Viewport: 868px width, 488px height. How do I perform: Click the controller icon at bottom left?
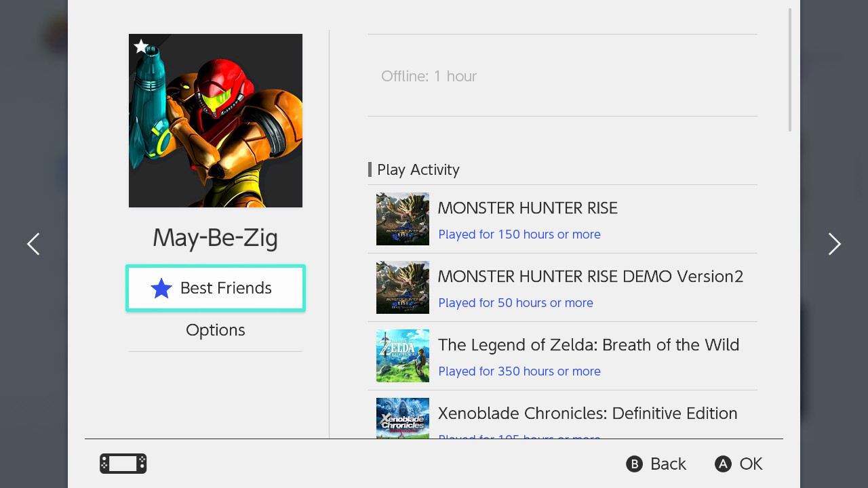(123, 464)
